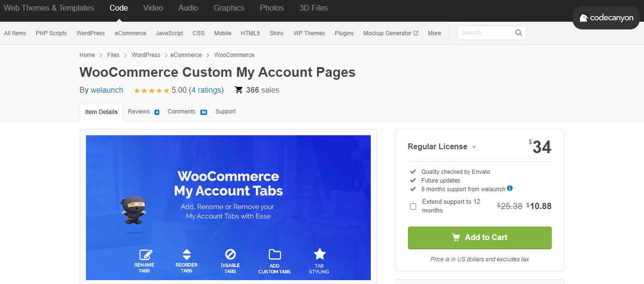This screenshot has width=644, height=284.
Task: Click the Tab Styling star icon
Action: [x=320, y=254]
